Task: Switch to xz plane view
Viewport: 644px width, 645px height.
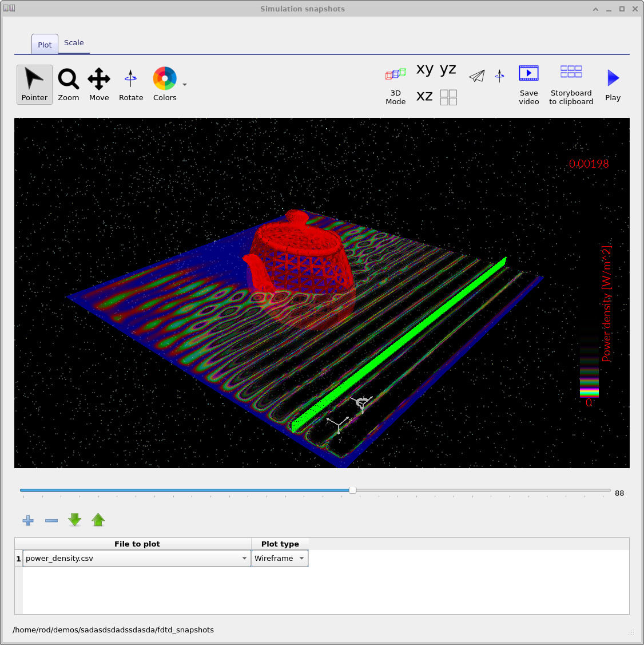Action: point(424,96)
